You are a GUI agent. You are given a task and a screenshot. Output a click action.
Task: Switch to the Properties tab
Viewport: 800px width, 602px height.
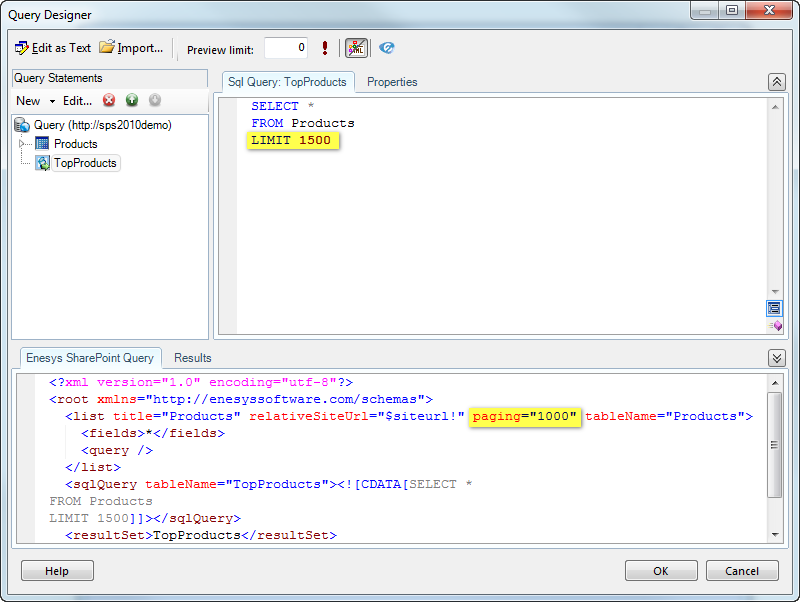(x=392, y=82)
